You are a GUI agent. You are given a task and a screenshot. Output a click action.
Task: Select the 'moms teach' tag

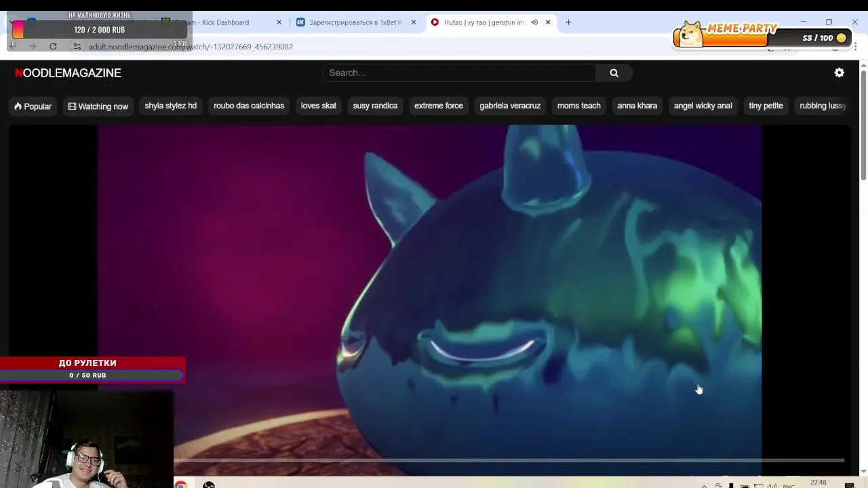(x=579, y=106)
